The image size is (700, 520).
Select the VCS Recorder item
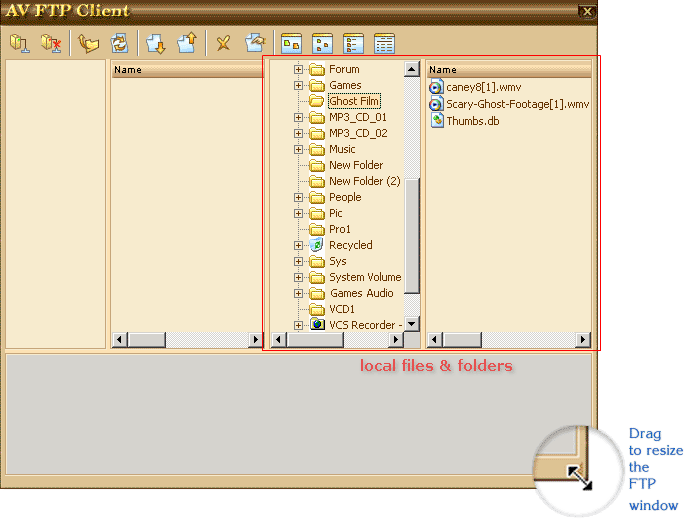365,325
